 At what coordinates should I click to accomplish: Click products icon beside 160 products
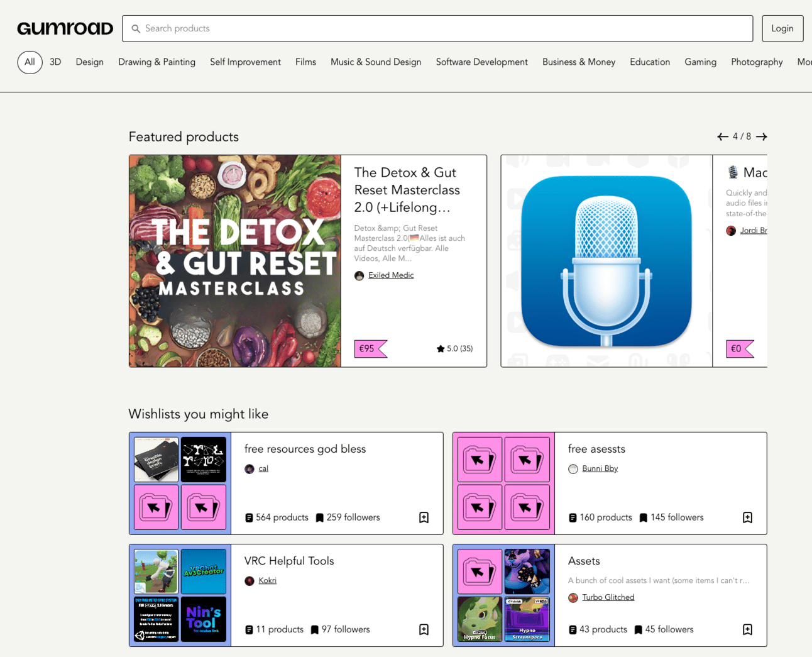(573, 518)
